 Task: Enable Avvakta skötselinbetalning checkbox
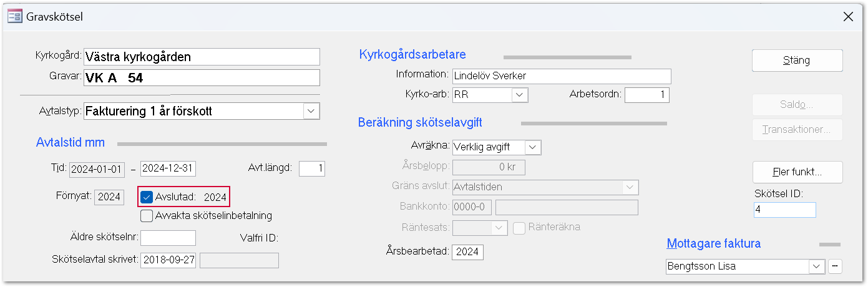click(147, 216)
